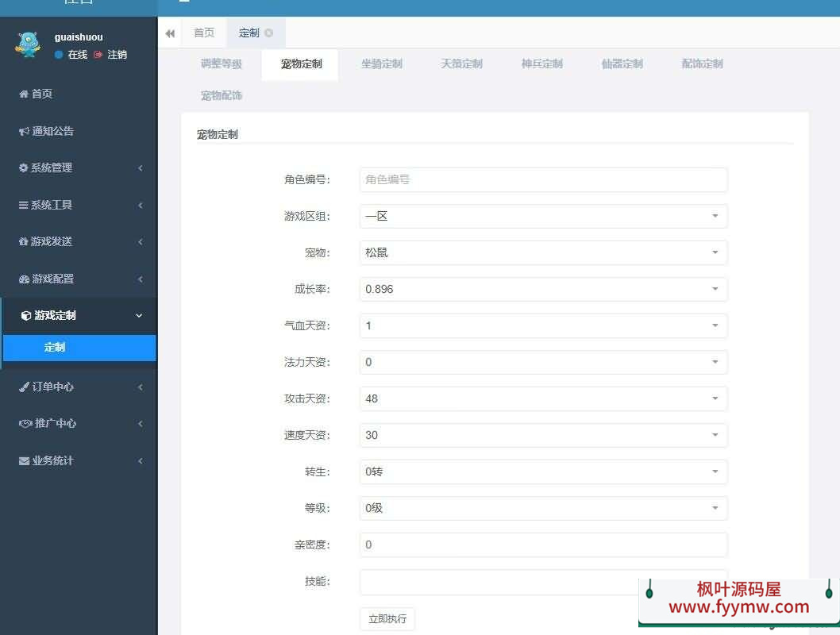
Task: Open the 首页 page tab
Action: point(204,33)
